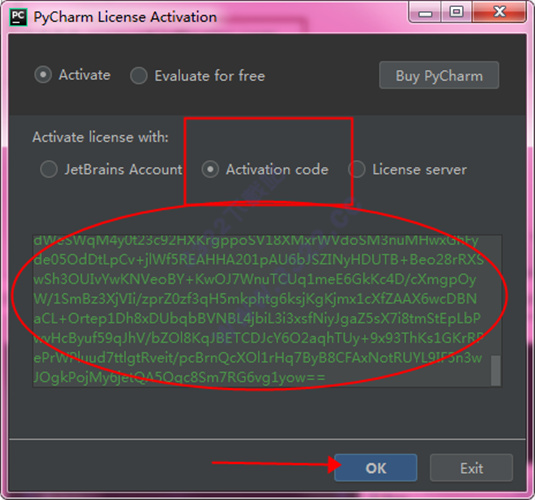The image size is (535, 500).
Task: Close the PyCharm License Activation dialog
Action: pos(499,12)
